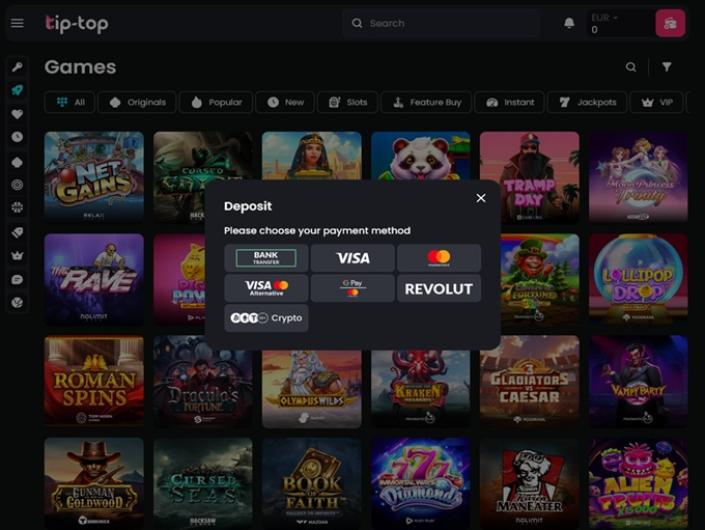The width and height of the screenshot is (705, 530).
Task: Open favorites heart icon in sidebar
Action: click(x=17, y=114)
